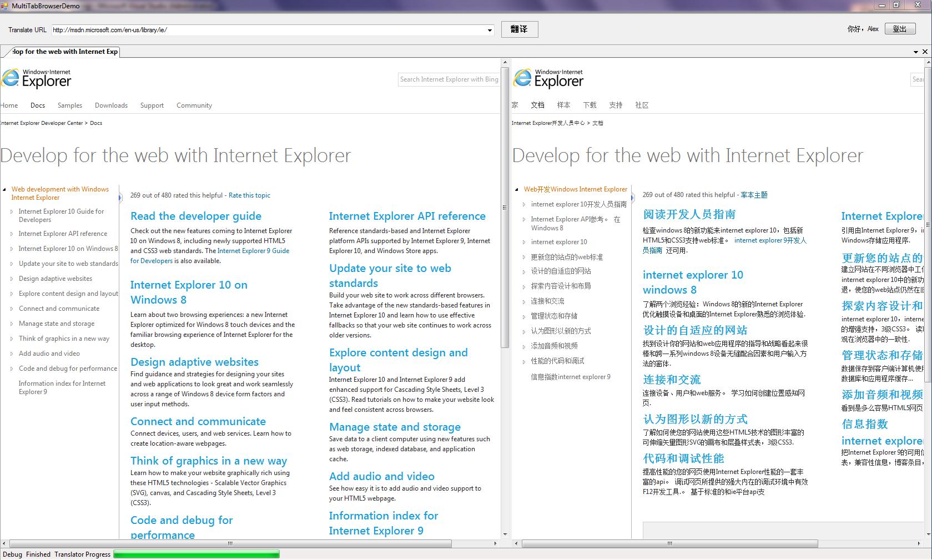
Task: Open the Support menu item
Action: tap(152, 105)
